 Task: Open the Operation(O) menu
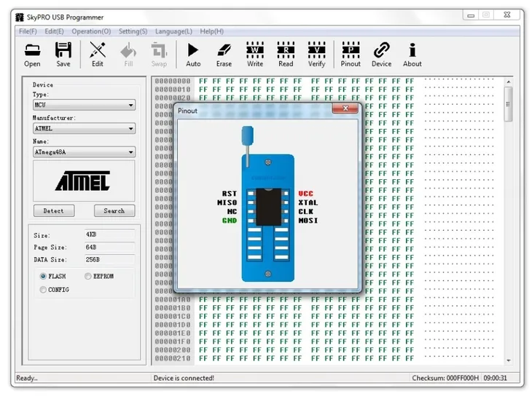click(x=91, y=31)
